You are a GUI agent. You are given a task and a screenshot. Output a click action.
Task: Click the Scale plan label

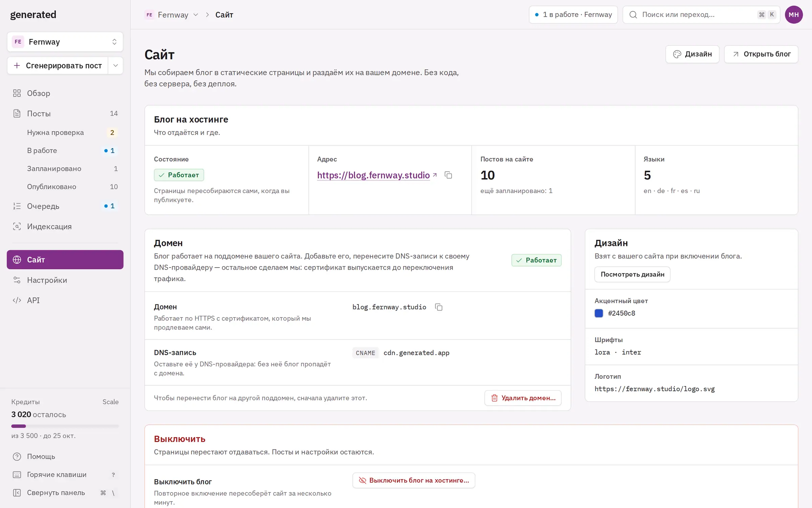(111, 402)
